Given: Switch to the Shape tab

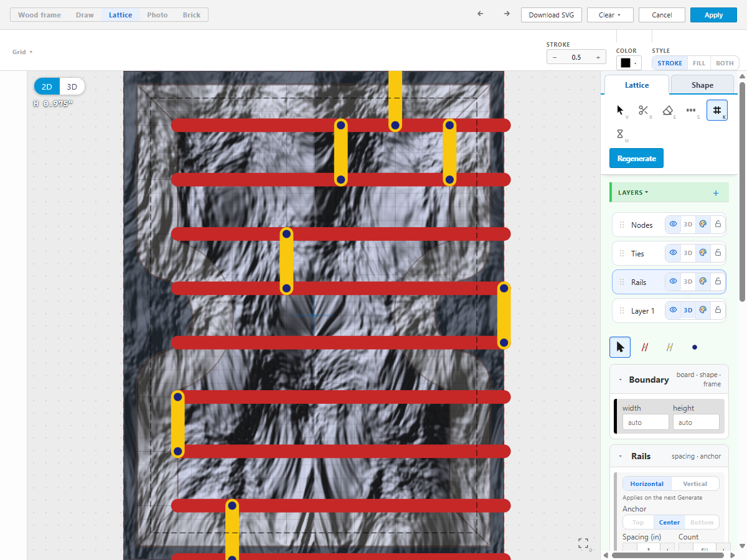Looking at the screenshot, I should [702, 85].
